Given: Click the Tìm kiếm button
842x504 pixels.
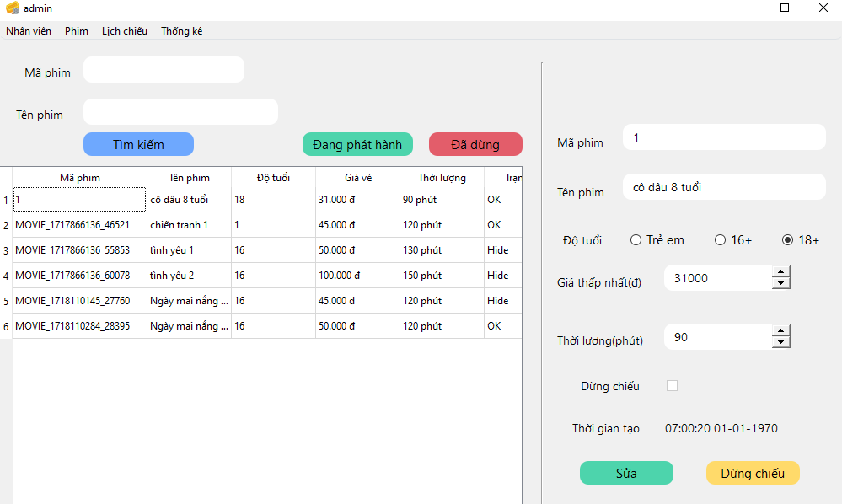Looking at the screenshot, I should [138, 144].
